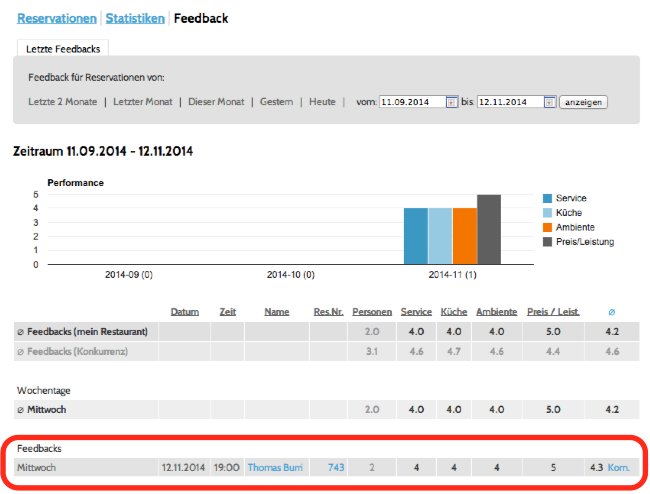Image resolution: width=650 pixels, height=494 pixels.
Task: Click the Küche legend color swatch
Action: coord(547,213)
